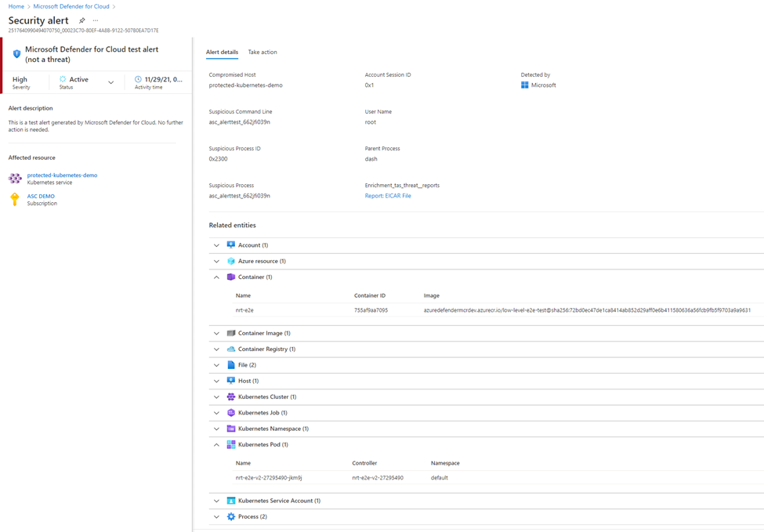Open the ellipsis more options menu

pyautogui.click(x=96, y=20)
